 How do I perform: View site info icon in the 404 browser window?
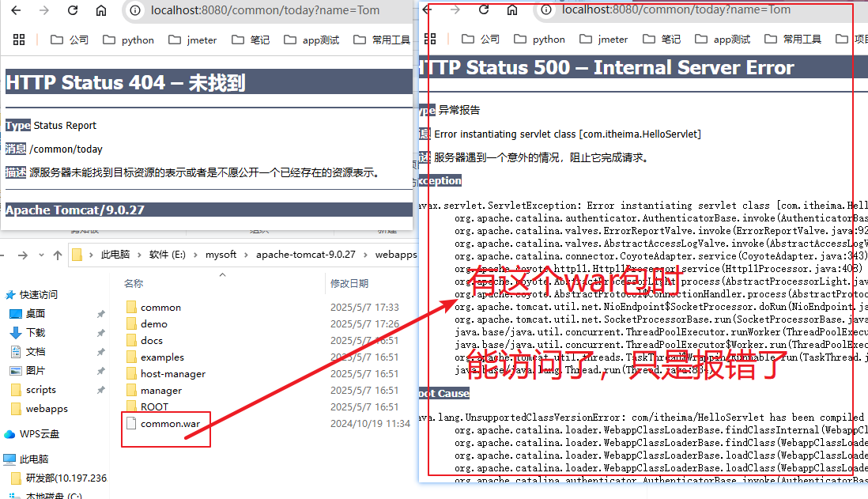click(x=135, y=10)
